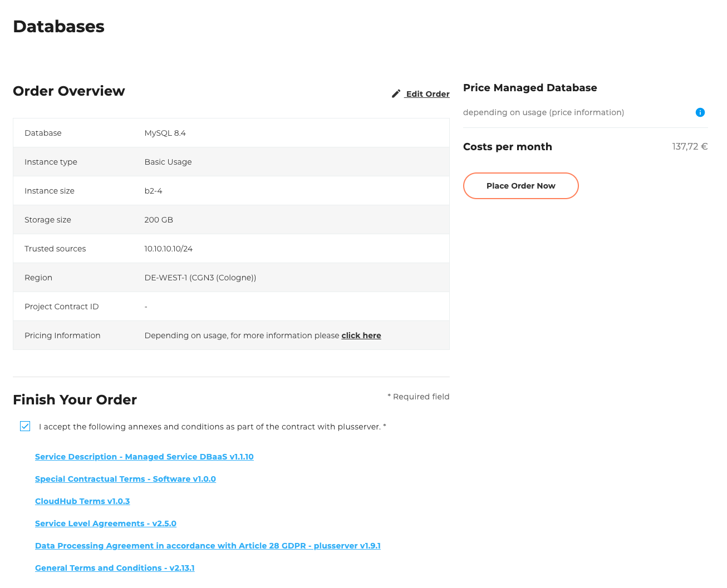Click the Storage size value 200 GB

[x=159, y=219]
